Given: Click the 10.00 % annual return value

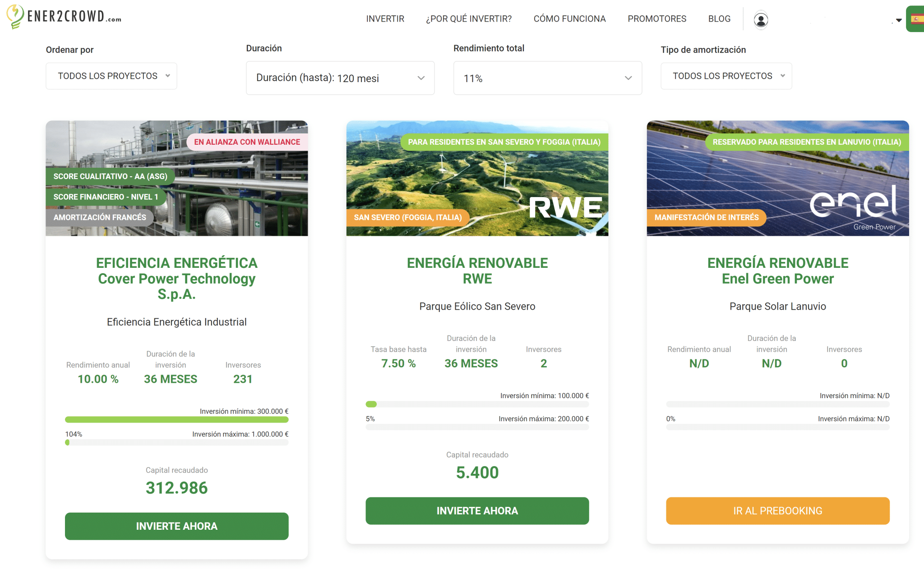Looking at the screenshot, I should (x=98, y=379).
